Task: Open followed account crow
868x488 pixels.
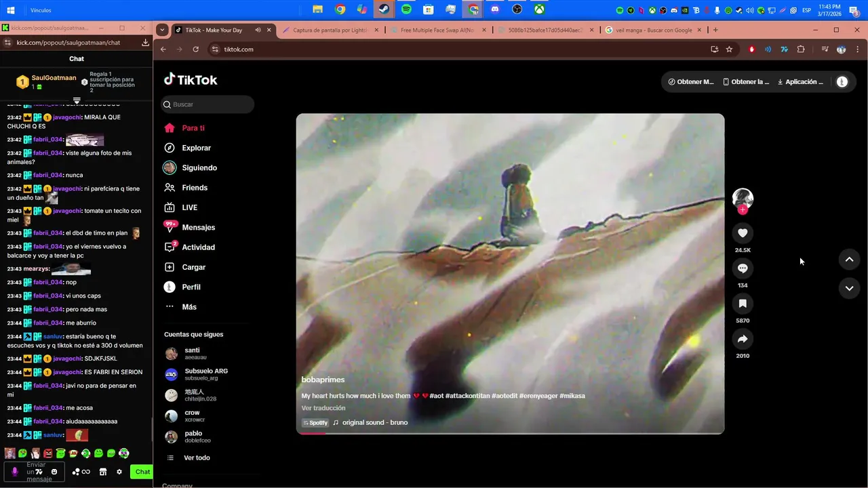Action: coord(186,415)
